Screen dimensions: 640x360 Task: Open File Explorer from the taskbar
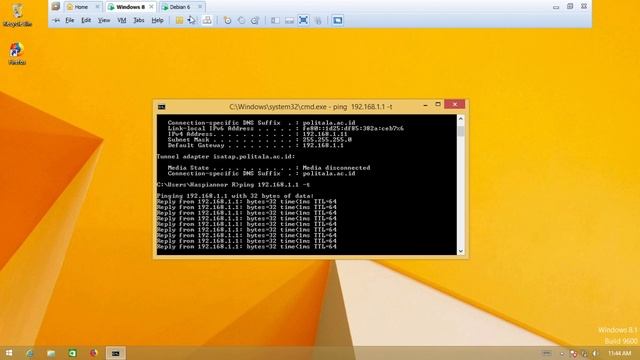51,353
